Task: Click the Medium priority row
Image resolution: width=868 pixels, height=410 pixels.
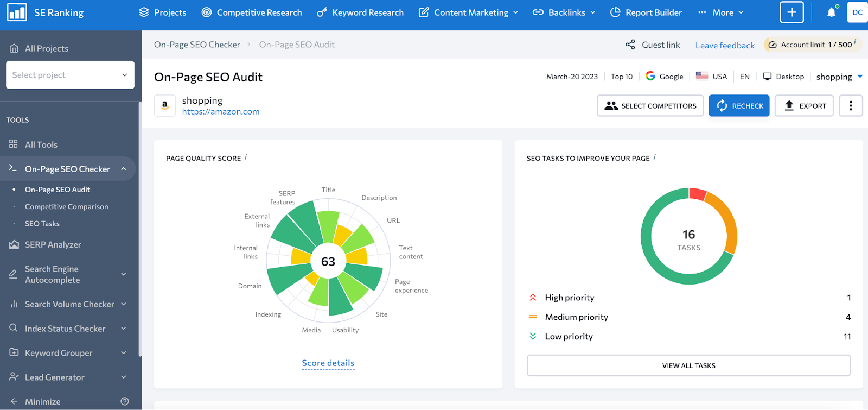Action: click(x=689, y=317)
